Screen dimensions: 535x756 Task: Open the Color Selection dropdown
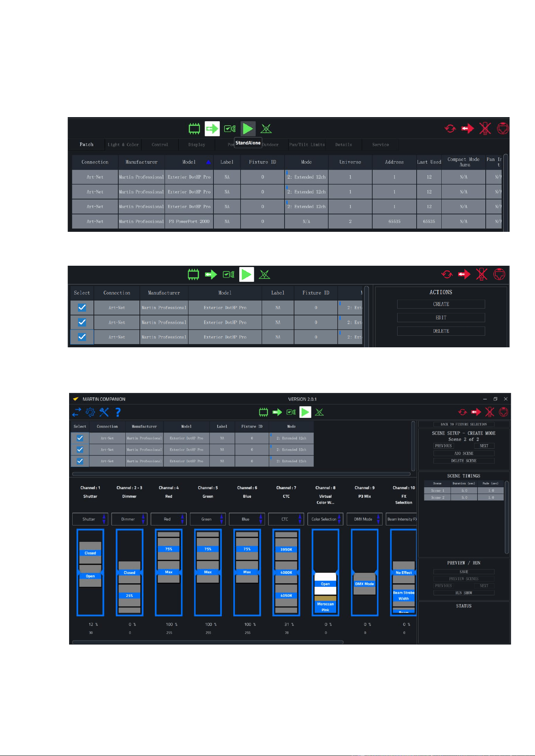[x=325, y=519]
